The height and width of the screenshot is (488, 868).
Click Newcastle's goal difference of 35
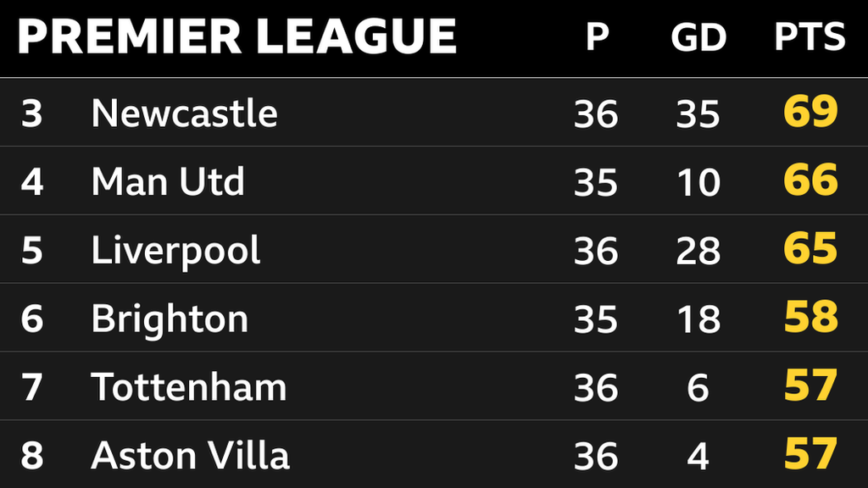(x=698, y=114)
